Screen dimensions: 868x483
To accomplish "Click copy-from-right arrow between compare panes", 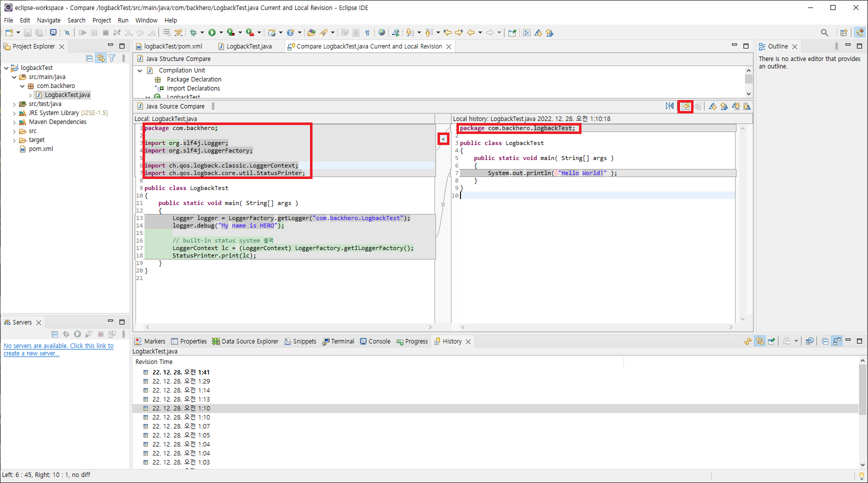I will coord(443,139).
